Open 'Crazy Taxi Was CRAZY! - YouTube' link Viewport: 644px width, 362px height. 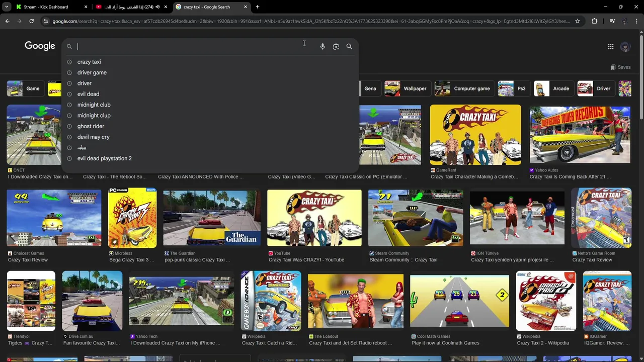pos(306,260)
